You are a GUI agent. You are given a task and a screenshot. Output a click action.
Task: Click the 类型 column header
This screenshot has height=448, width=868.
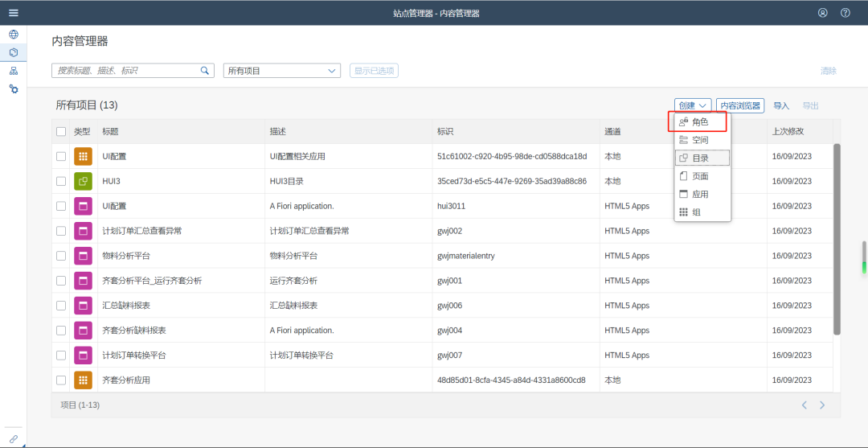point(82,132)
